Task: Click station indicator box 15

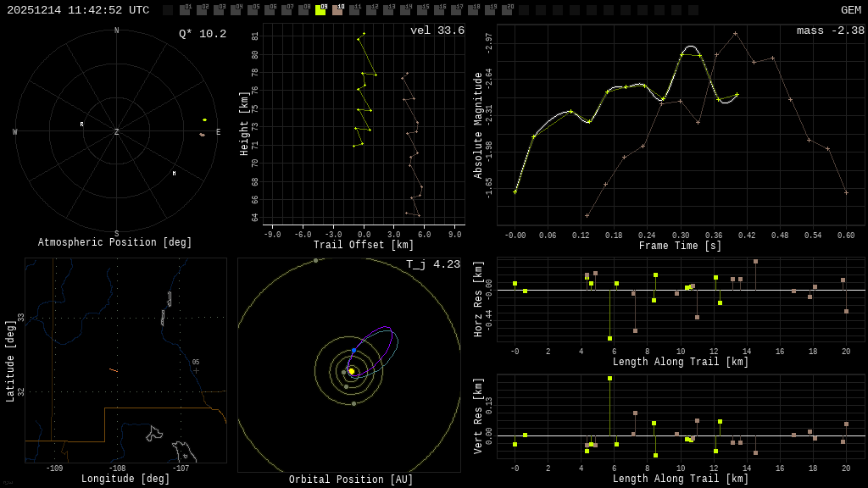Action: pyautogui.click(x=422, y=10)
